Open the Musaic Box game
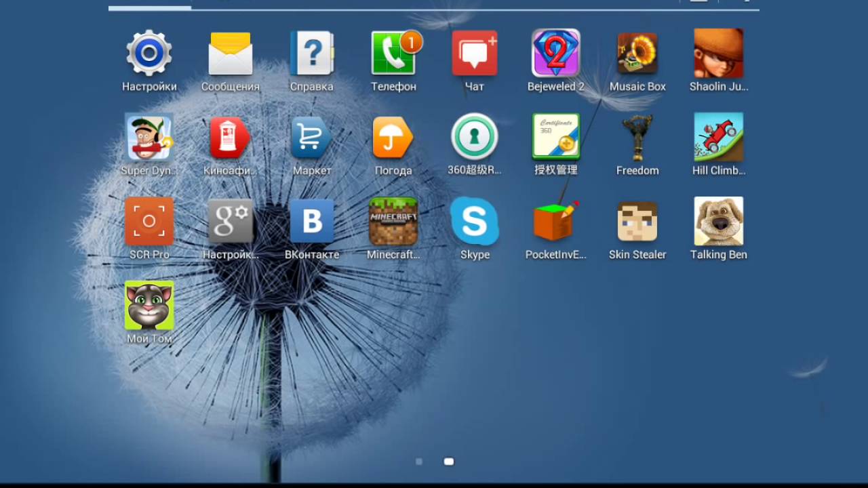This screenshot has height=488, width=868. point(637,53)
